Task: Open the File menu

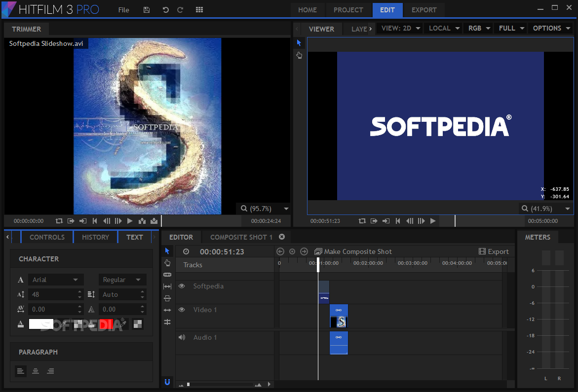Action: [x=123, y=10]
